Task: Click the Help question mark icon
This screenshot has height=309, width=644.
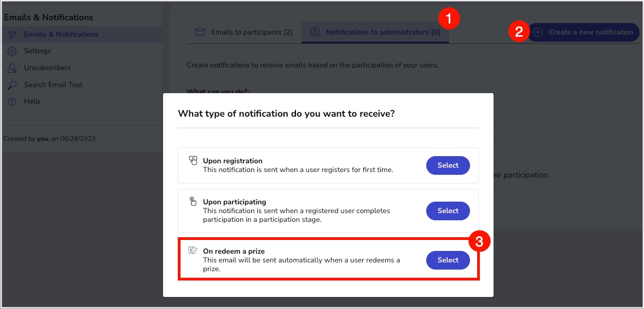Action: point(13,101)
